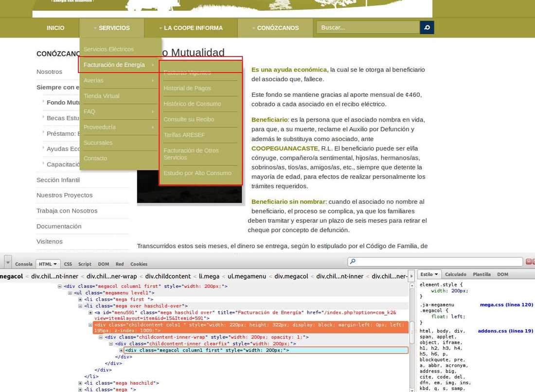Expand the selected megacol column1 first node
This screenshot has height=392, width=535.
pyautogui.click(x=121, y=350)
